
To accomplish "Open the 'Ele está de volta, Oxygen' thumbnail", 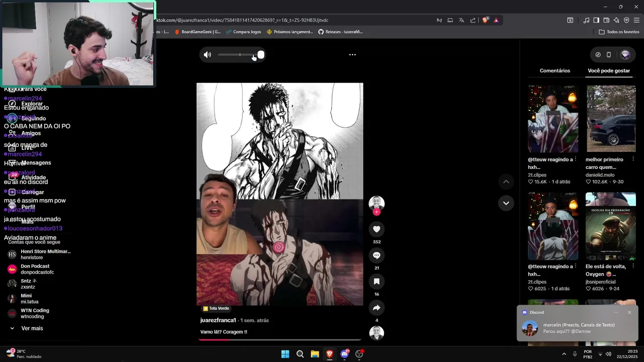I will (611, 226).
